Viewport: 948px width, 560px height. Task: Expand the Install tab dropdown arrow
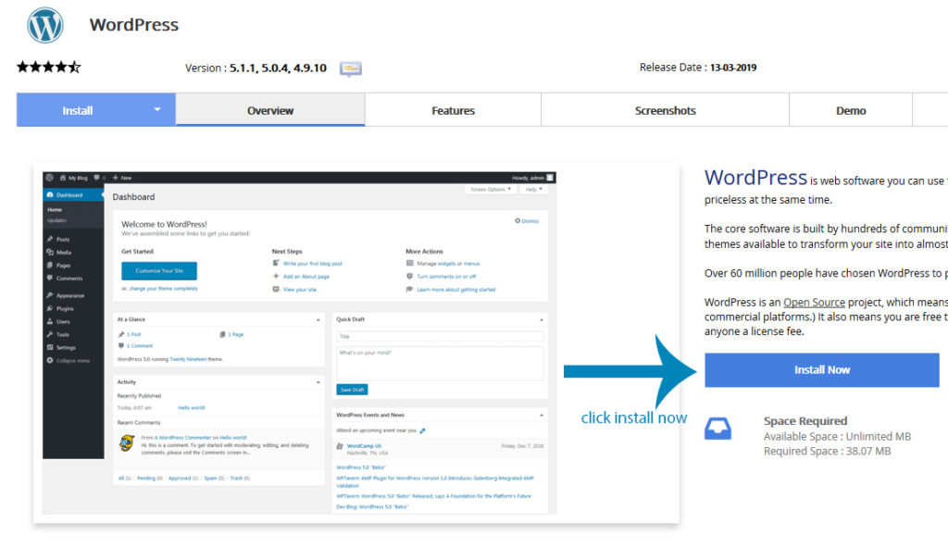click(157, 110)
